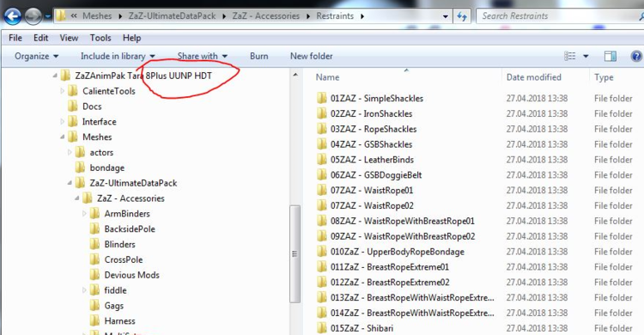
Task: Click the navigation pane scroll up arrow
Action: tap(295, 75)
